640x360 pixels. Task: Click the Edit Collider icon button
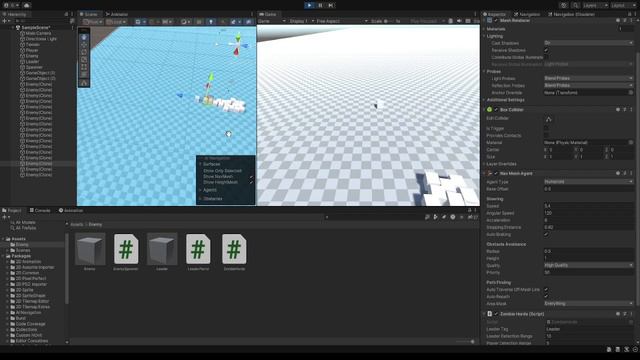pos(548,119)
